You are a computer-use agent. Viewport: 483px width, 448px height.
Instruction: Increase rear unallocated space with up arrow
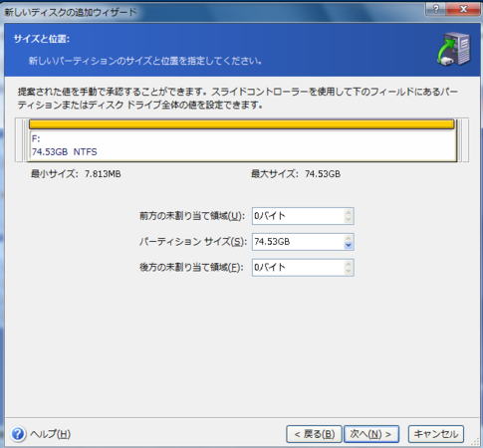click(x=348, y=264)
